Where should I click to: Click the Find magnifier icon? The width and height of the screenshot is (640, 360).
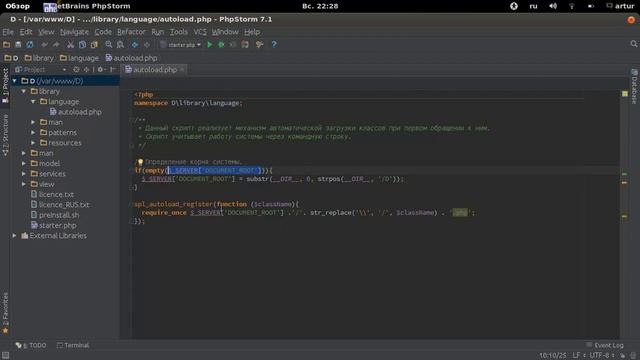[x=109, y=45]
